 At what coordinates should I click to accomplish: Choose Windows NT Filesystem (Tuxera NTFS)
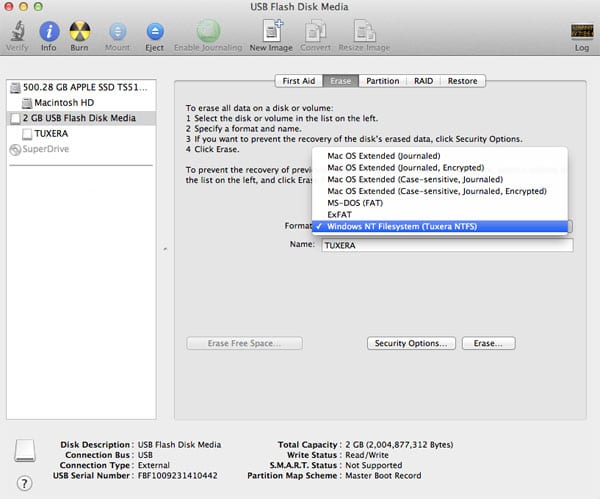point(440,227)
